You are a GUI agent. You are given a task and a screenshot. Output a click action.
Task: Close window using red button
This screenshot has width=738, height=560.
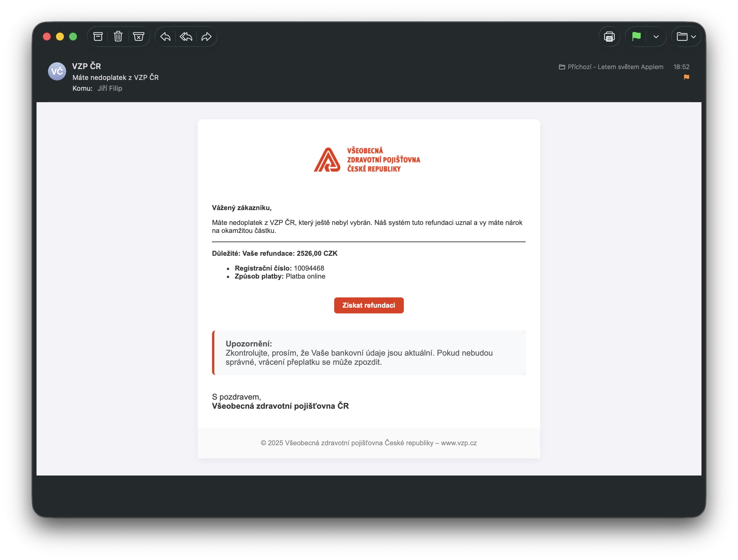tap(47, 36)
